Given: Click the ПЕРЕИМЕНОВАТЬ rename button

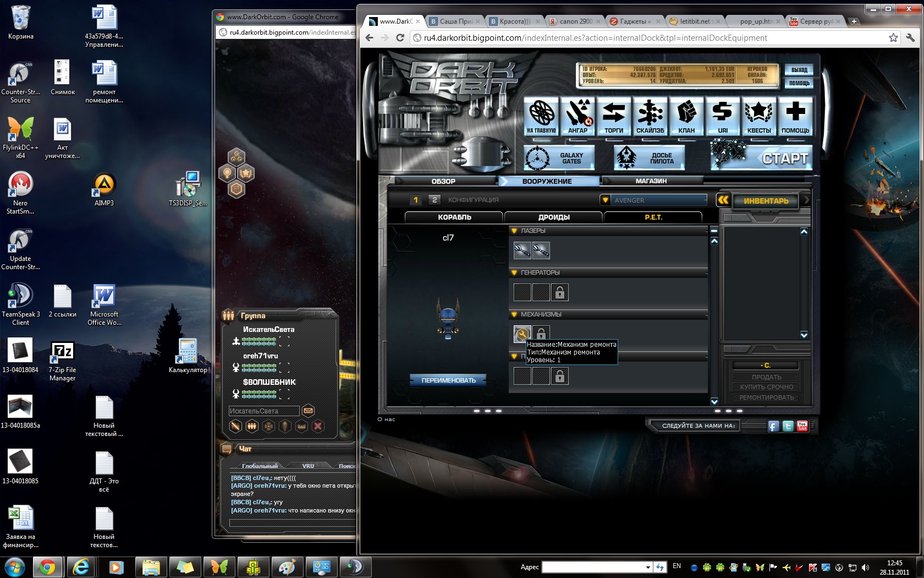Looking at the screenshot, I should (x=448, y=380).
